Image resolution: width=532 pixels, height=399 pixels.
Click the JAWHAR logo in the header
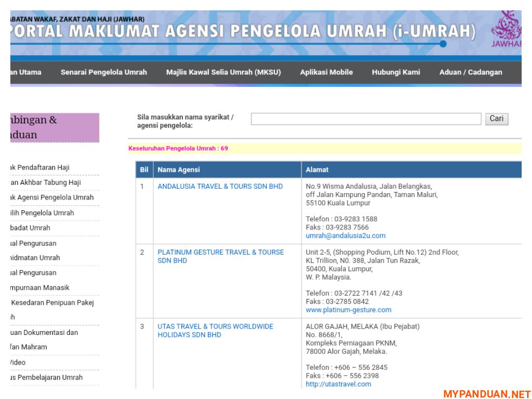506,29
